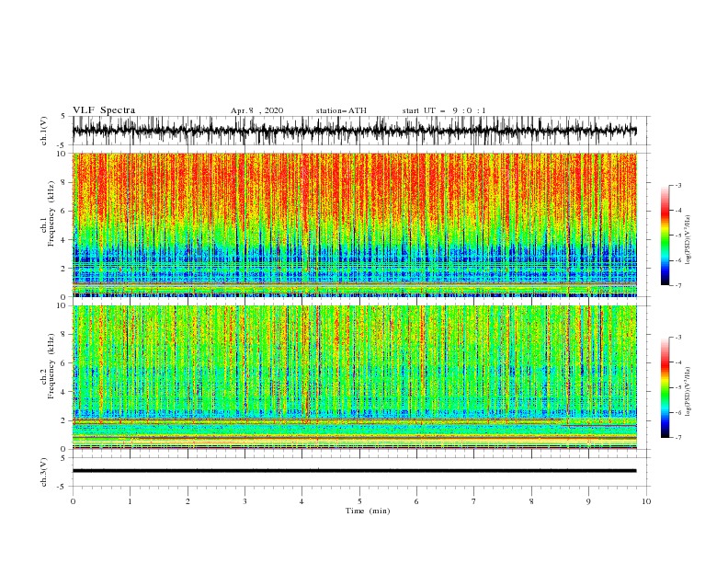Click the "Time (min)" x-axis label
Screen dimensions: 728x563
(368, 511)
